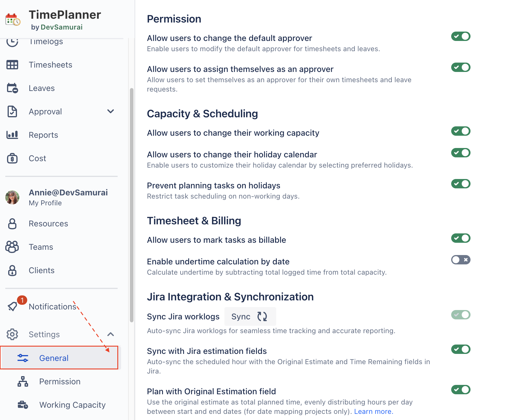Click the Cost money bag icon
Viewport: 522px width, 420px height.
coord(12,158)
